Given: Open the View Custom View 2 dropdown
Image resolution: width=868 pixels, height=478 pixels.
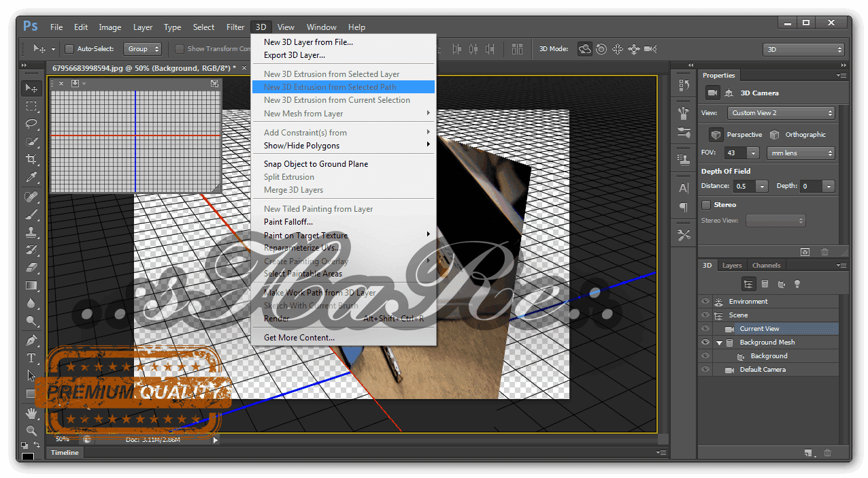Looking at the screenshot, I should coord(781,113).
